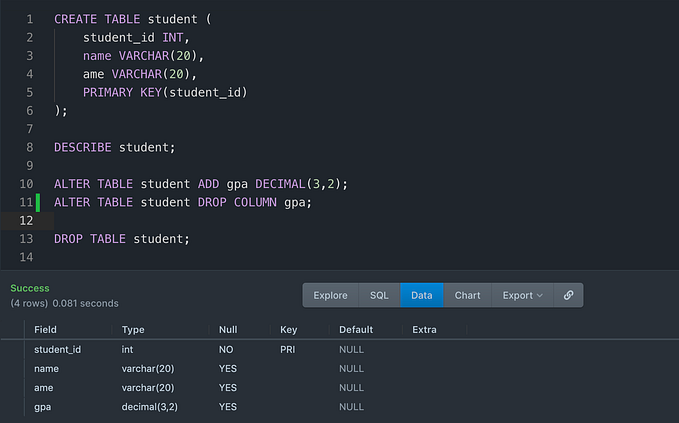Place cursor on the CREATE TABLE student line
This screenshot has height=423, width=679.
coord(133,19)
